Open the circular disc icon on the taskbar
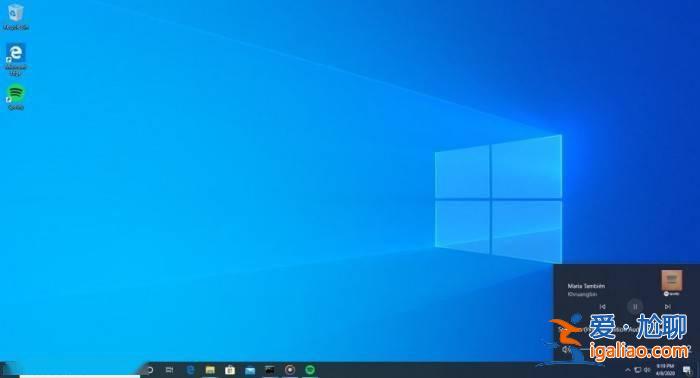 pyautogui.click(x=290, y=370)
